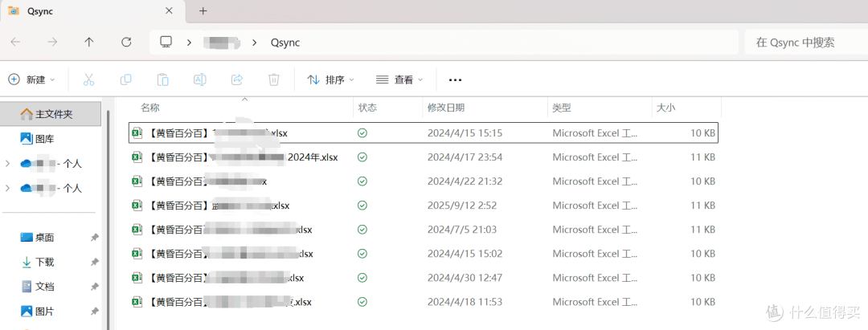The height and width of the screenshot is (330, 868).
Task: Open the 排序 sort dropdown
Action: pyautogui.click(x=330, y=79)
